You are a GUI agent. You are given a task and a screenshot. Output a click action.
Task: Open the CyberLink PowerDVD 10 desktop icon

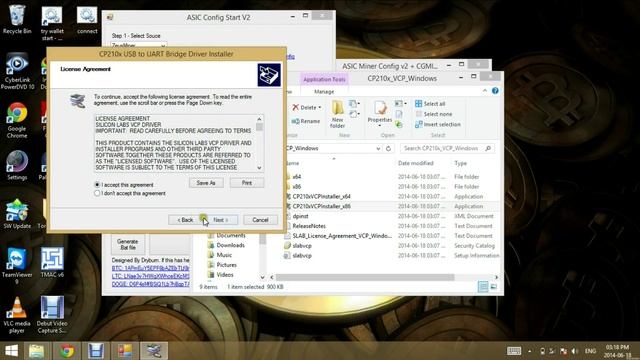17,71
